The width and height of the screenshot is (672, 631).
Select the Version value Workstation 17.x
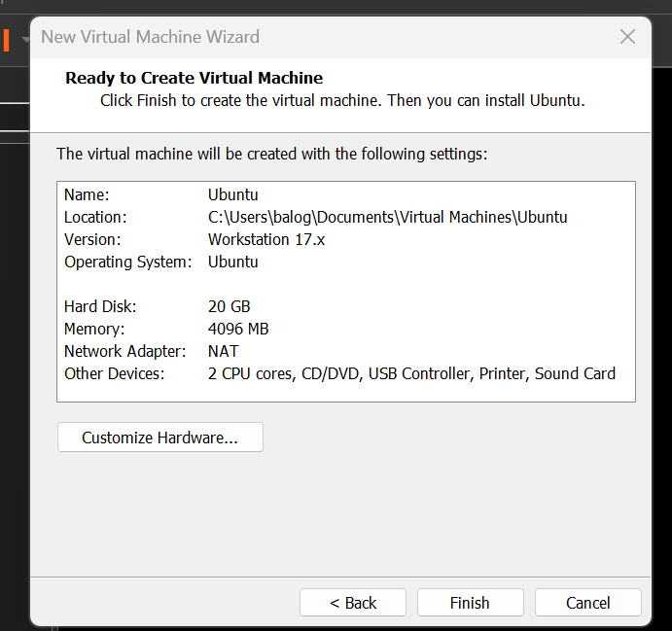click(x=266, y=239)
